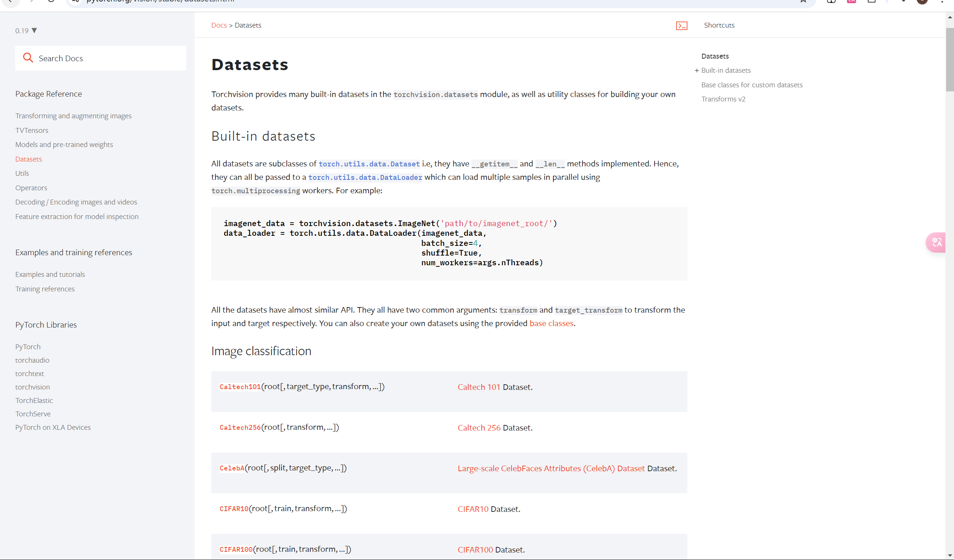This screenshot has height=560, width=954.
Task: Click the search magnifier icon
Action: (28, 58)
